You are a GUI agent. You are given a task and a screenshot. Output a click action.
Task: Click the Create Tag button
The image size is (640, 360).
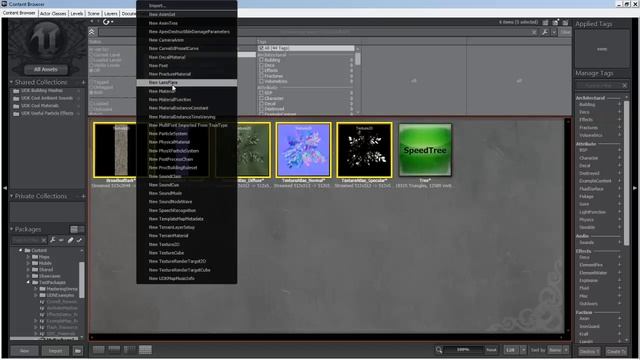coord(616,351)
